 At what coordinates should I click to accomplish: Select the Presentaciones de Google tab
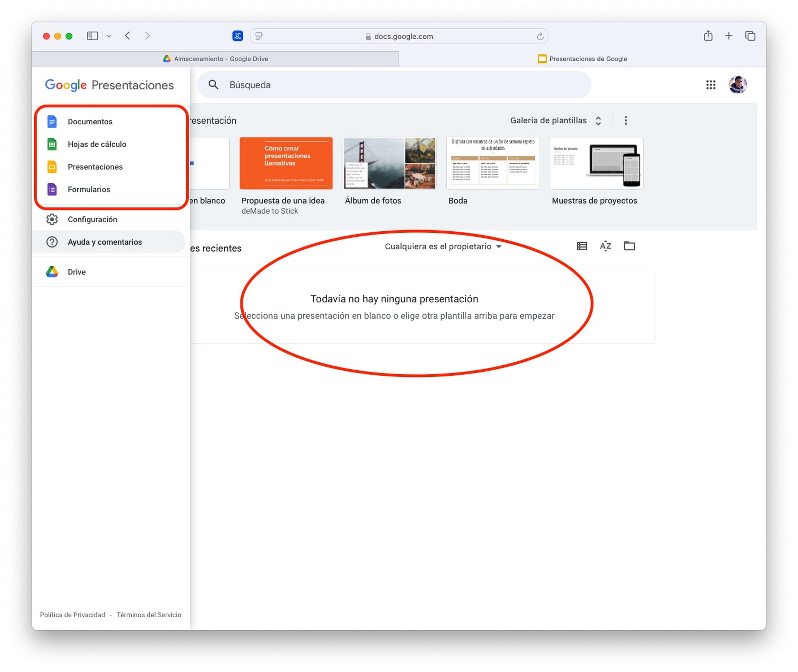coord(582,59)
